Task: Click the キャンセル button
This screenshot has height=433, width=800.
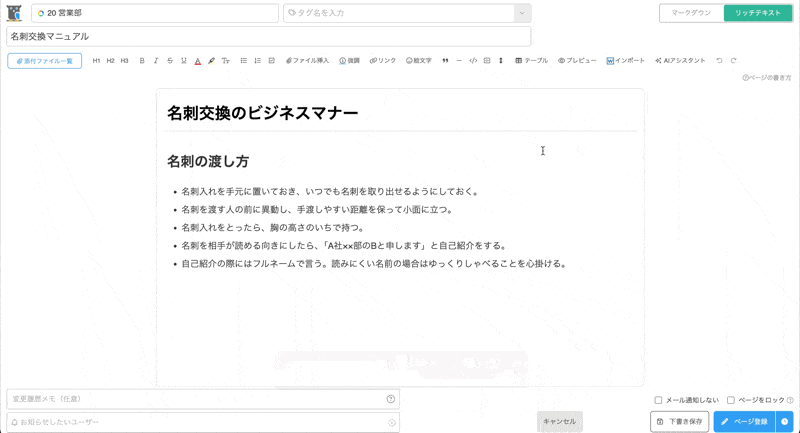Action: point(559,422)
